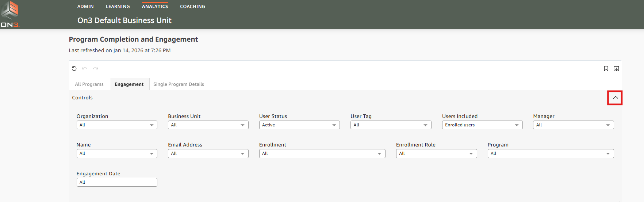The width and height of the screenshot is (644, 202).
Task: Click the export download icon
Action: point(616,68)
